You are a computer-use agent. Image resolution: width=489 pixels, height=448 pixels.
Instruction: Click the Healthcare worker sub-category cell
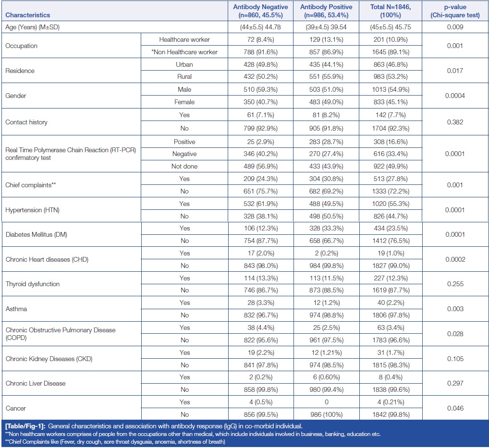[x=184, y=39]
